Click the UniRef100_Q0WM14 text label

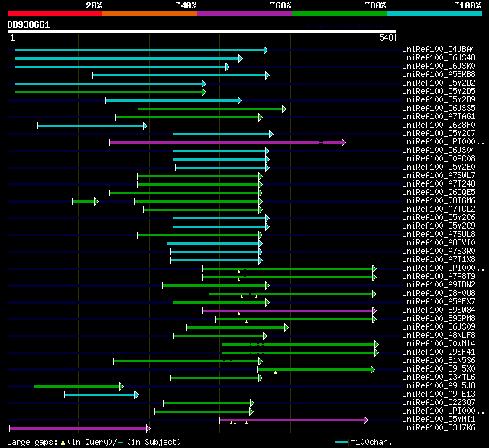[x=439, y=344]
